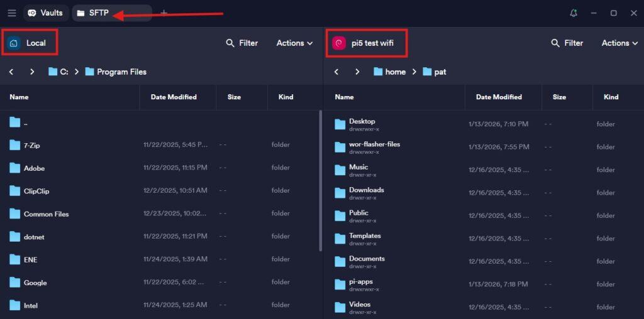Select the remote Downloads folder
Screen dimensions: 644x319
coord(366,190)
